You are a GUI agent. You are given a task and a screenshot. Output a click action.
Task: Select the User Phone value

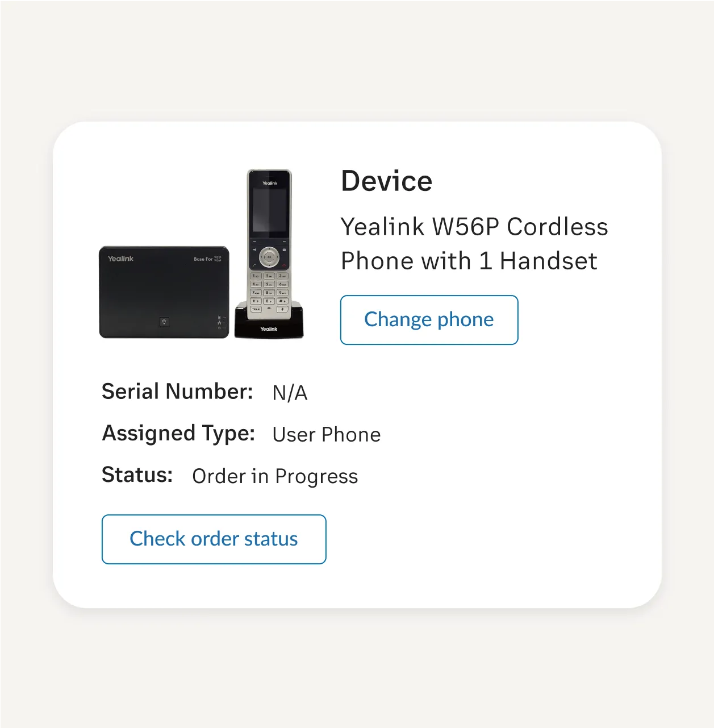327,435
